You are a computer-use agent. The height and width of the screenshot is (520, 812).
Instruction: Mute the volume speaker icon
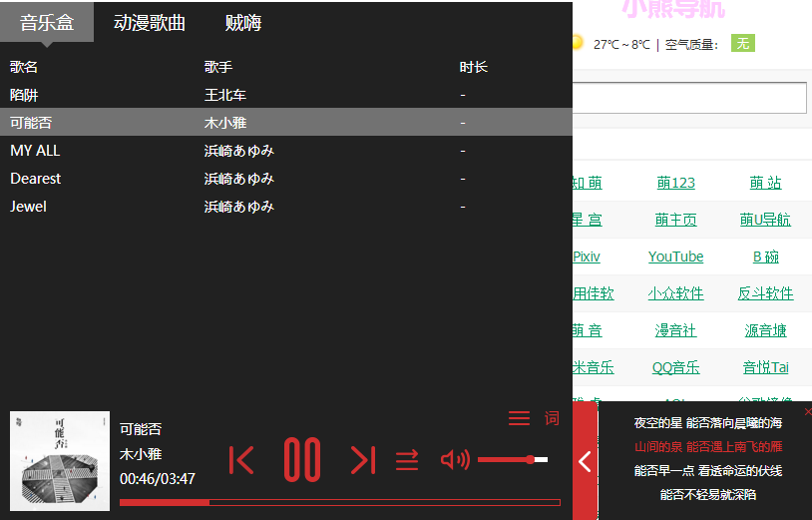click(x=455, y=459)
